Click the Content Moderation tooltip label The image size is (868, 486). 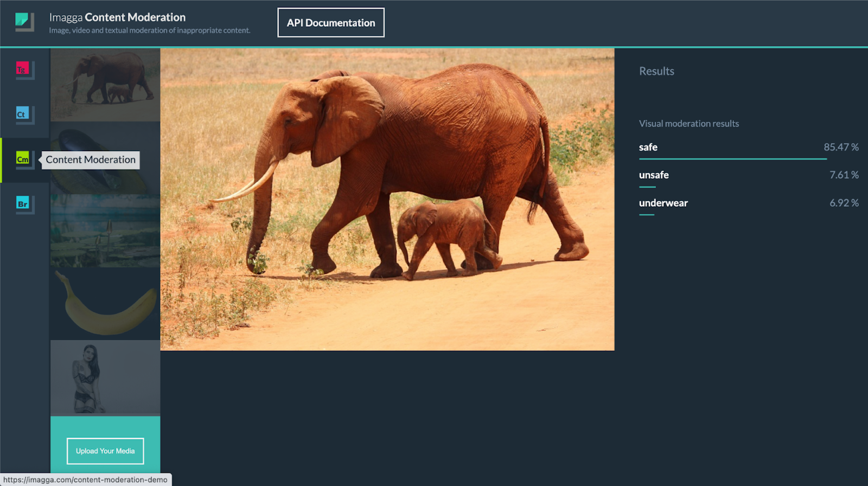pos(91,160)
